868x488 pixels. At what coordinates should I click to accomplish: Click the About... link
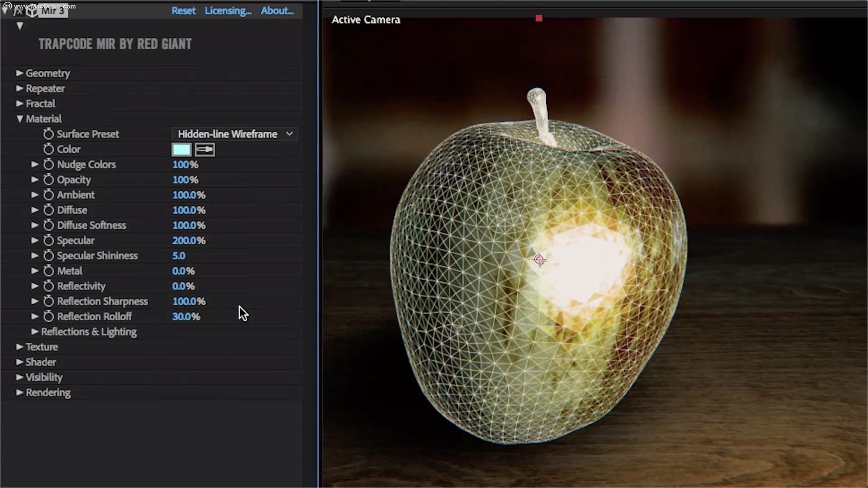pyautogui.click(x=277, y=11)
